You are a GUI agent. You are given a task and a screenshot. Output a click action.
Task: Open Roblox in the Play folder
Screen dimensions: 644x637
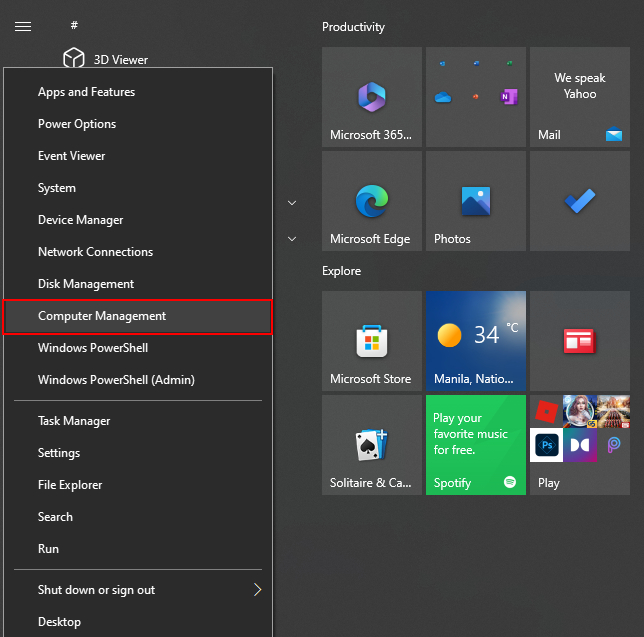[547, 412]
